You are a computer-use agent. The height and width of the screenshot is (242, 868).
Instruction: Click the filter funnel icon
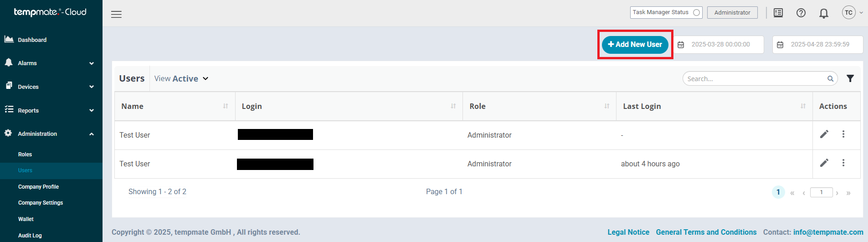[x=850, y=78]
